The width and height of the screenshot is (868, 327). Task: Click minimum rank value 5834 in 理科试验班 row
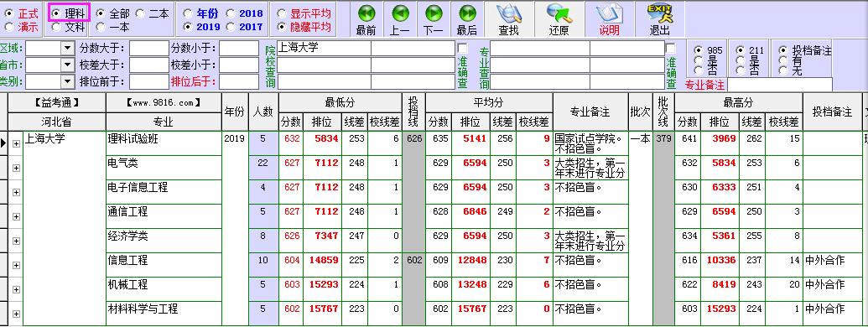coord(322,143)
